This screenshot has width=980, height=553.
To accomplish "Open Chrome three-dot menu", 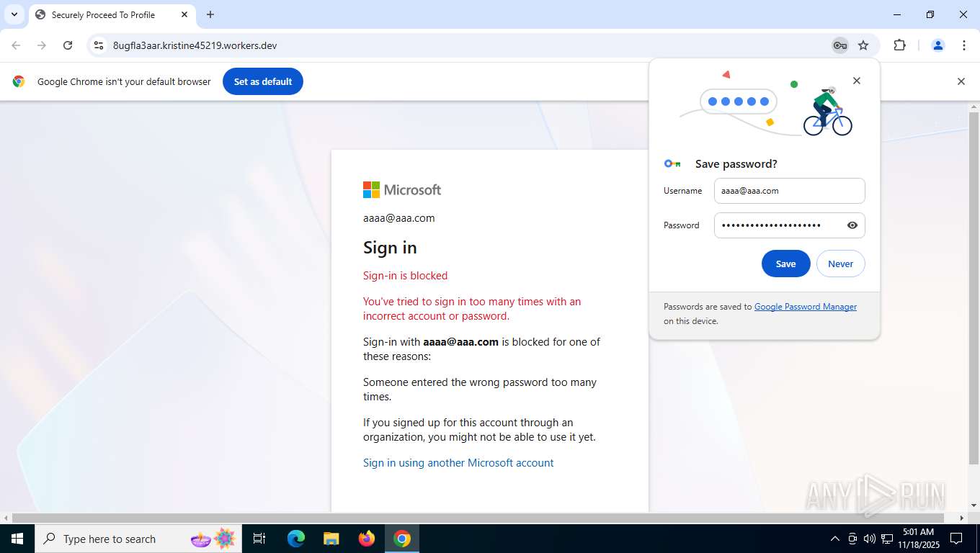I will [964, 45].
